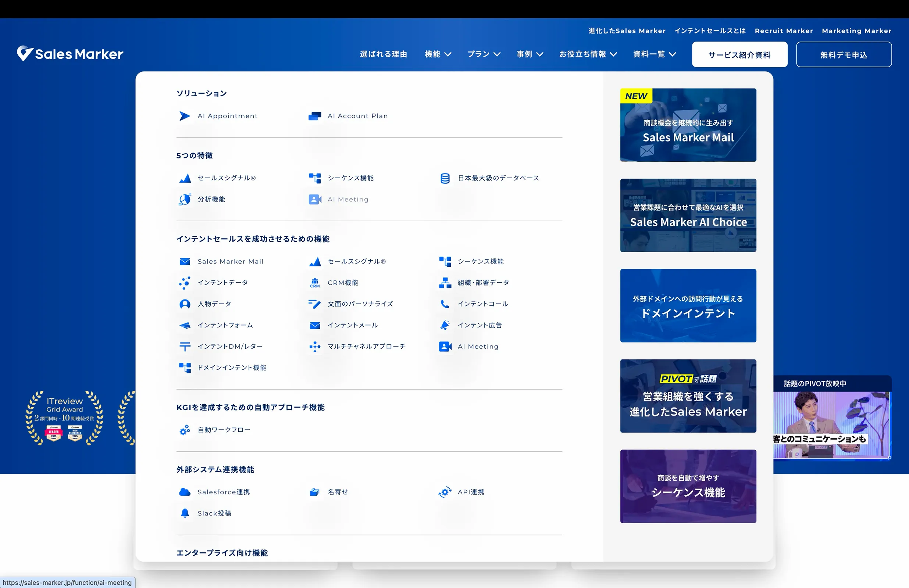
Task: Click the インテント広告 megaphone icon
Action: pos(445,325)
